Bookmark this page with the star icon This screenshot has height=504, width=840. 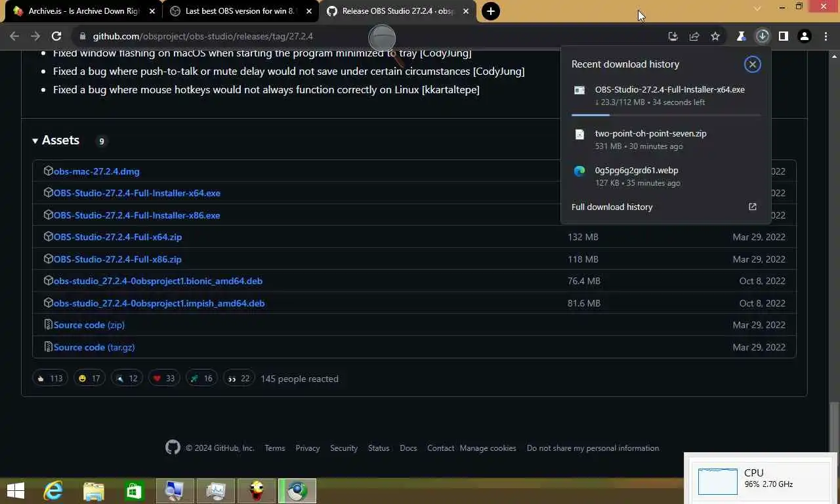[x=715, y=37]
